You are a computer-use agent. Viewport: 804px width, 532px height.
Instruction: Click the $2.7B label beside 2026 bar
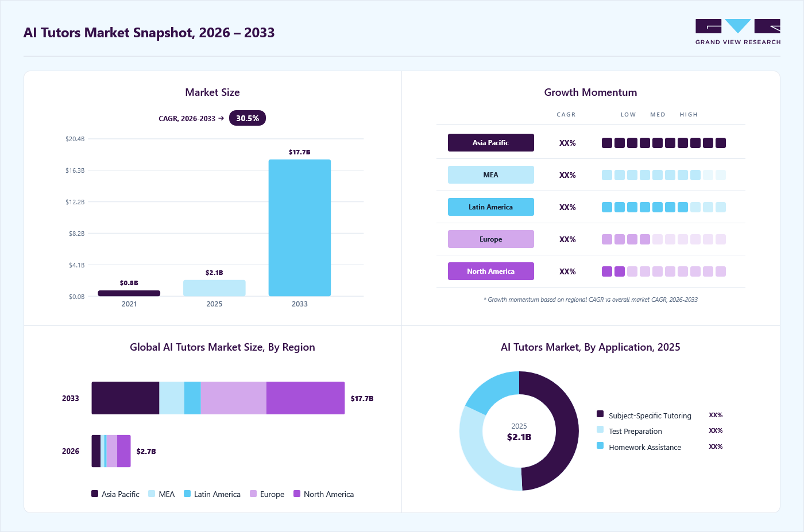point(146,451)
